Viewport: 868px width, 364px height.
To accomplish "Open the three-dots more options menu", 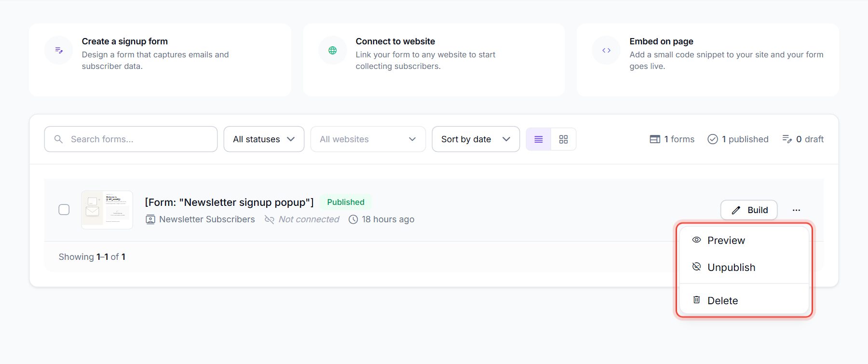I will point(796,210).
